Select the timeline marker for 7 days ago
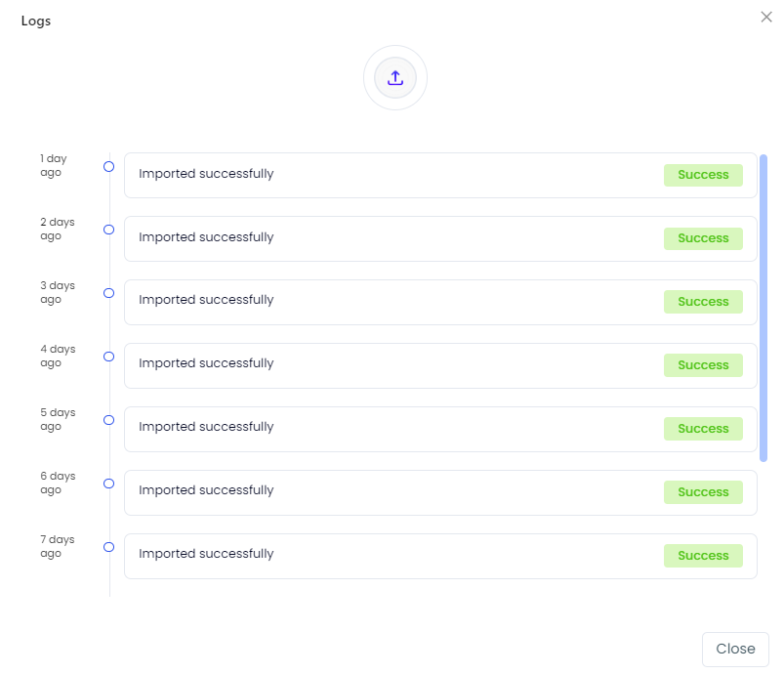 tap(108, 547)
